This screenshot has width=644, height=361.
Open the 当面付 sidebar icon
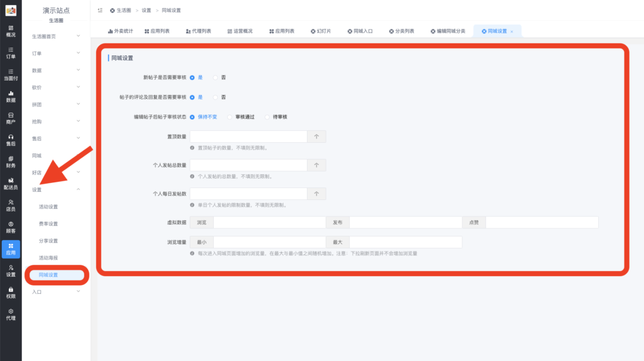(11, 75)
